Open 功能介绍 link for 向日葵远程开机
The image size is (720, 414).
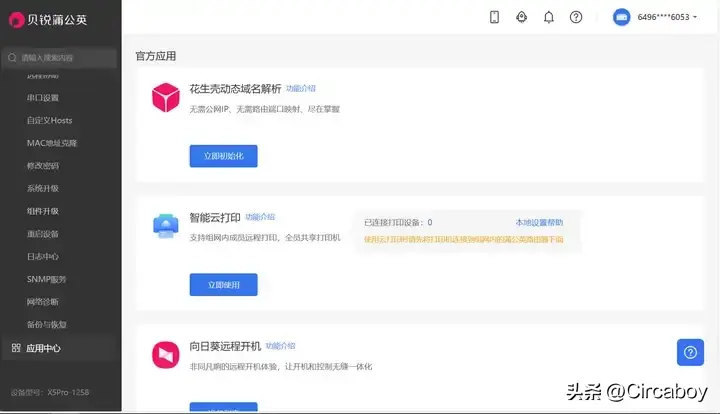[280, 346]
